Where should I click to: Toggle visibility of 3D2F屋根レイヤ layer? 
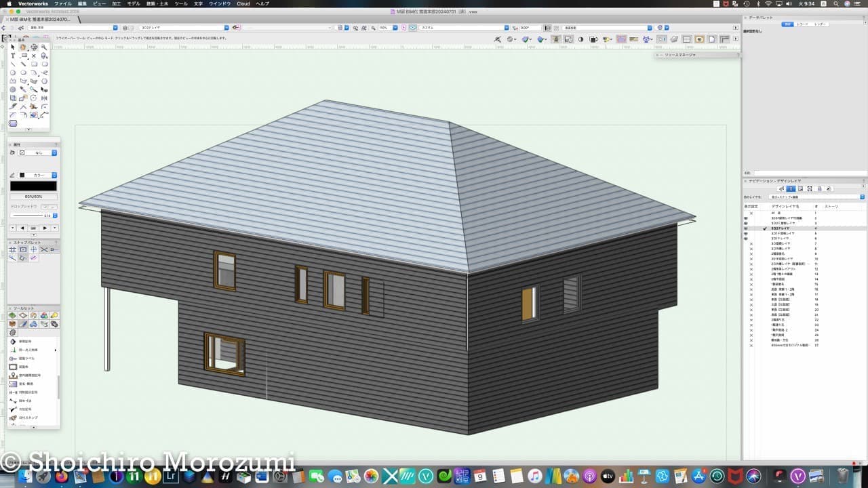coord(746,223)
